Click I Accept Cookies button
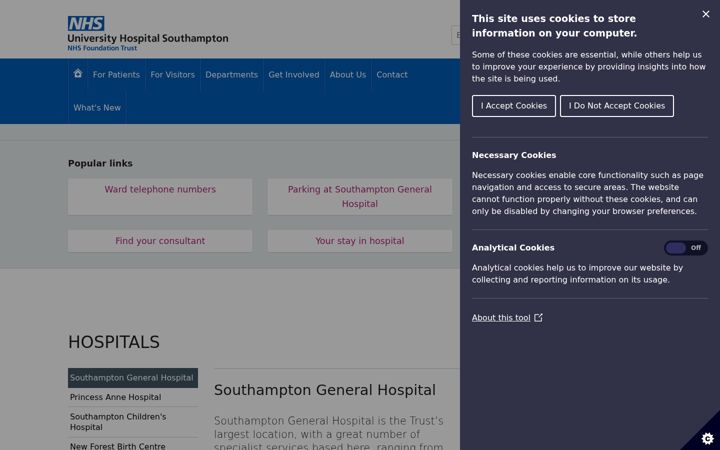 [513, 106]
